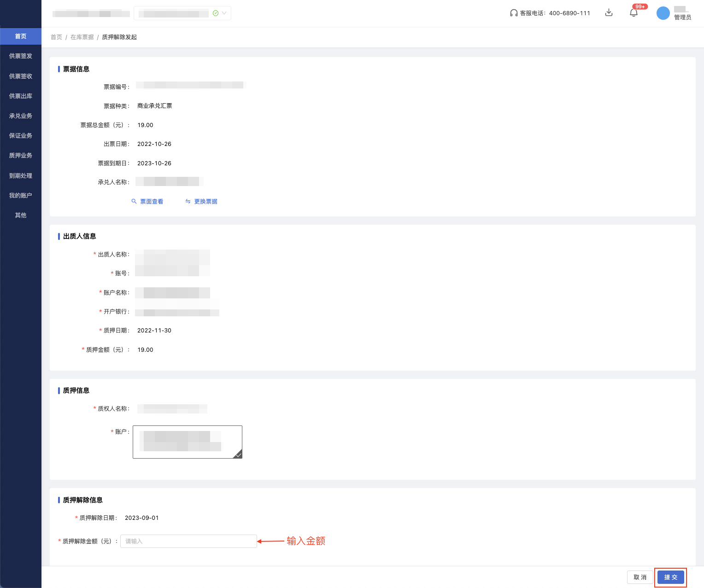Expand the company selector dropdown arrow
The image size is (704, 588).
coord(224,13)
